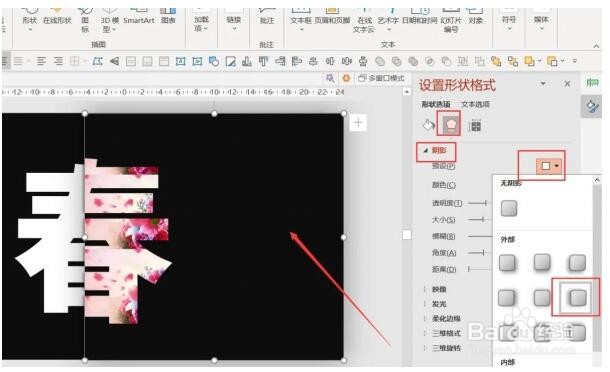Click the align-left icon in quick toolbar
Viewport: 610px width, 372px height.
coord(41,61)
